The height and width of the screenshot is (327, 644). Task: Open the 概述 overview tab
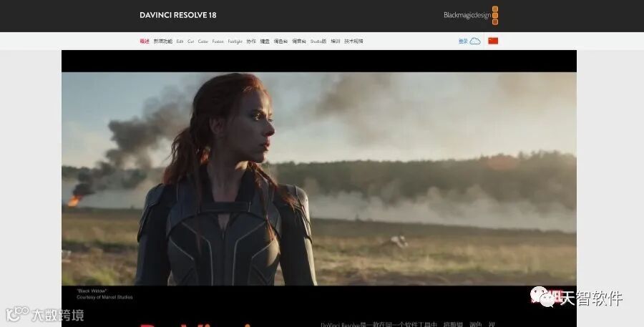pyautogui.click(x=145, y=41)
